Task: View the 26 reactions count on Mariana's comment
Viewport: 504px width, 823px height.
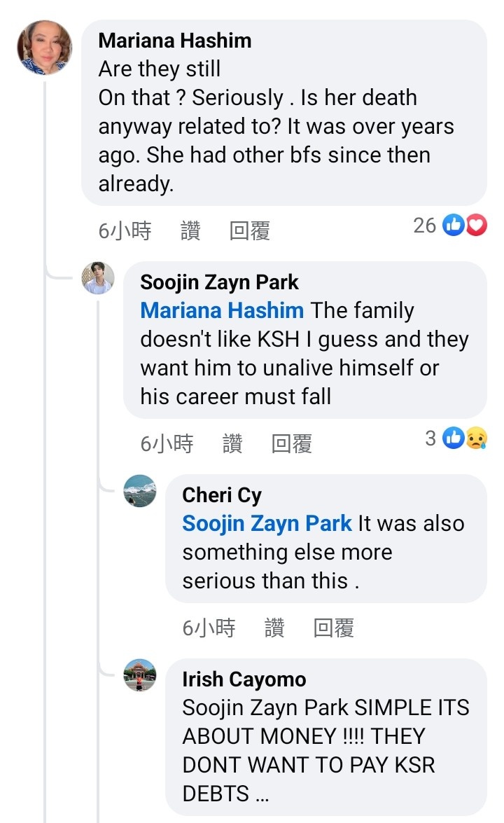Action: click(425, 226)
